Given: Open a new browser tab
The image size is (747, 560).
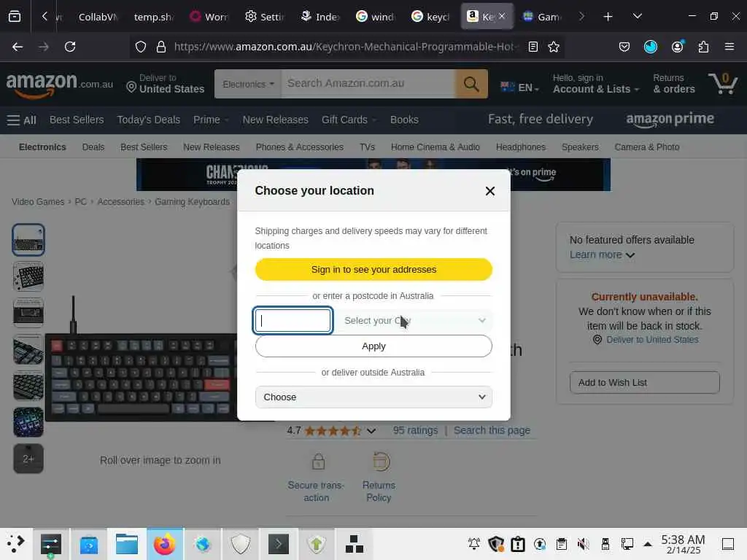Looking at the screenshot, I should [608, 17].
